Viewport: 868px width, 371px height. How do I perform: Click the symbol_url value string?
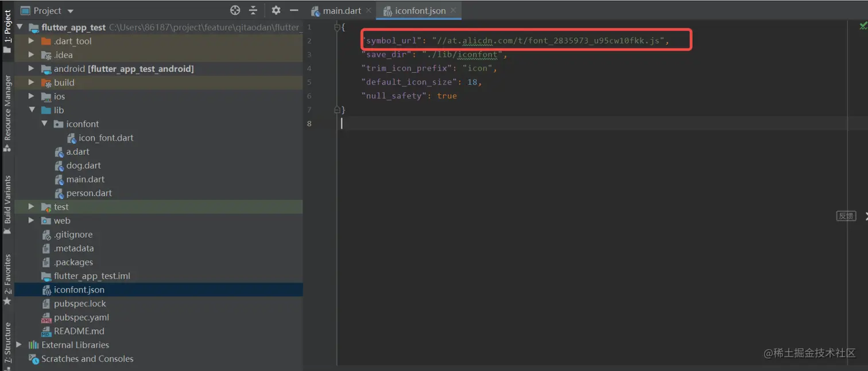coord(548,41)
